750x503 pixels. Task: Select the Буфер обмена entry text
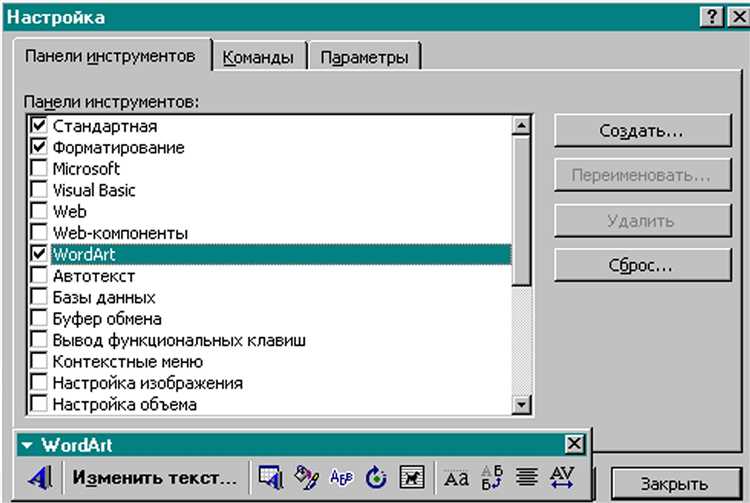pos(107,318)
